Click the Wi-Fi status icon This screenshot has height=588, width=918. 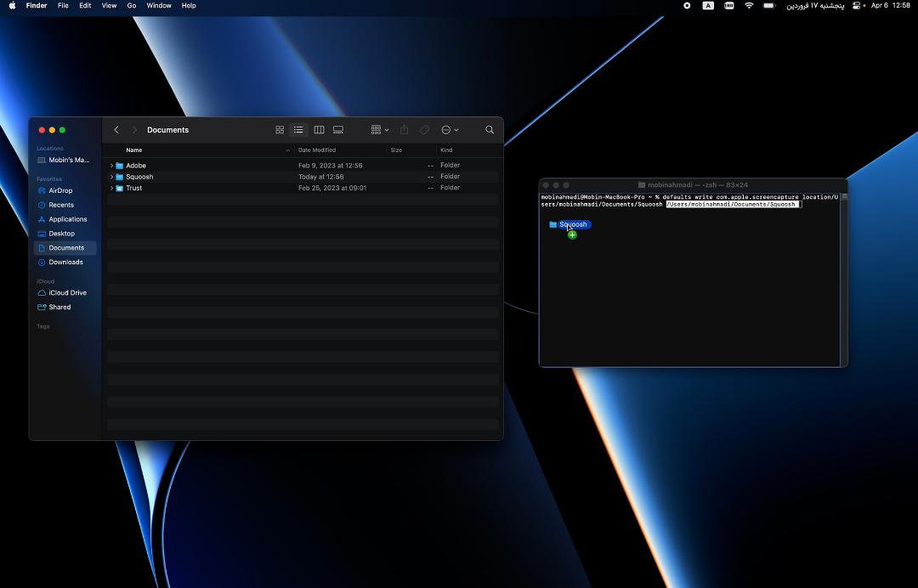[x=749, y=6]
